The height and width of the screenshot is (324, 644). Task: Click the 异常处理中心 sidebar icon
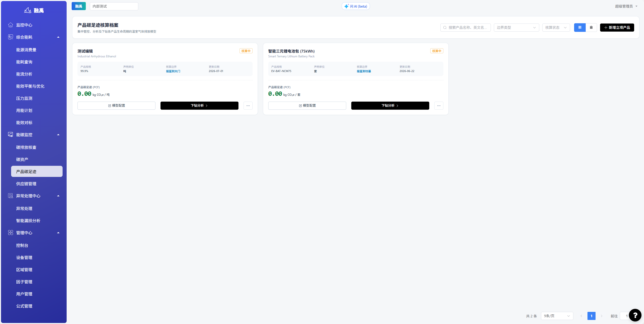coord(10,196)
